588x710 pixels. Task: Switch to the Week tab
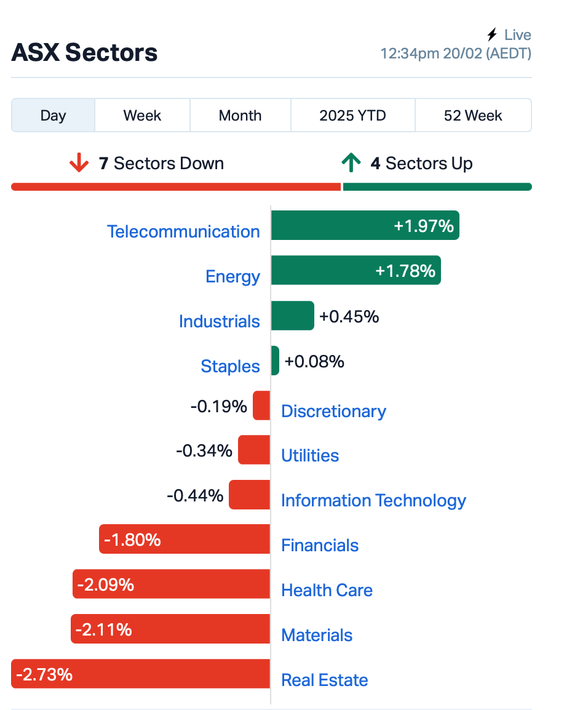[x=142, y=116]
